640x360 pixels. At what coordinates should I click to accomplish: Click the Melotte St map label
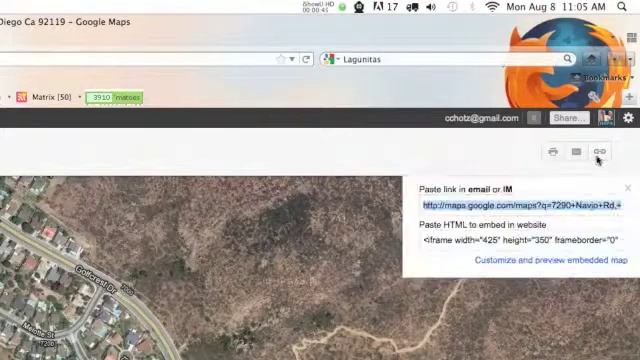38,331
